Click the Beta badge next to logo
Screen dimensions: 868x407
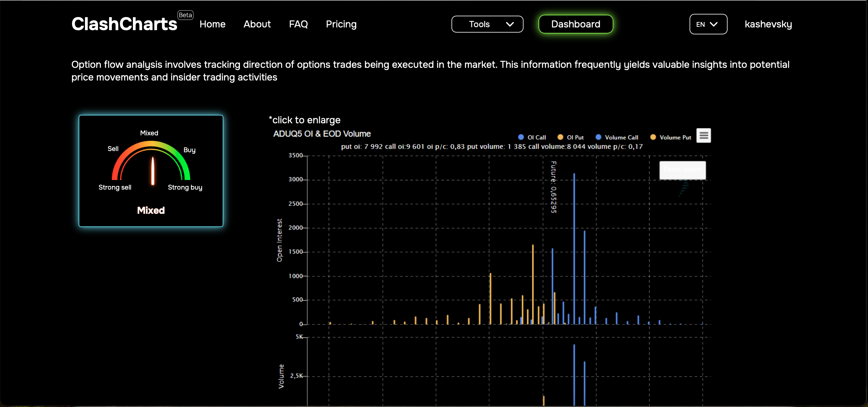pyautogui.click(x=185, y=15)
